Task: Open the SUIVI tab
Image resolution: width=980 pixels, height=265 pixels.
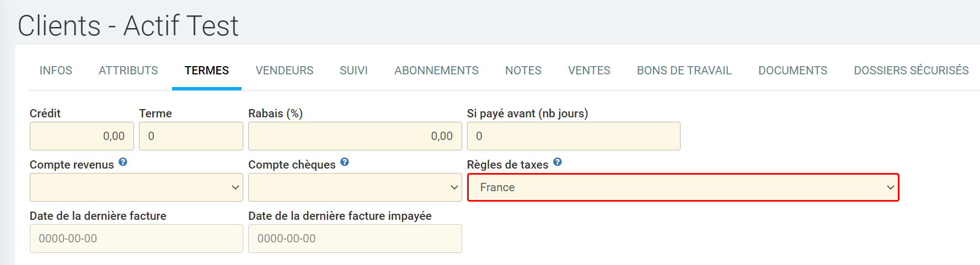Action: click(x=354, y=71)
